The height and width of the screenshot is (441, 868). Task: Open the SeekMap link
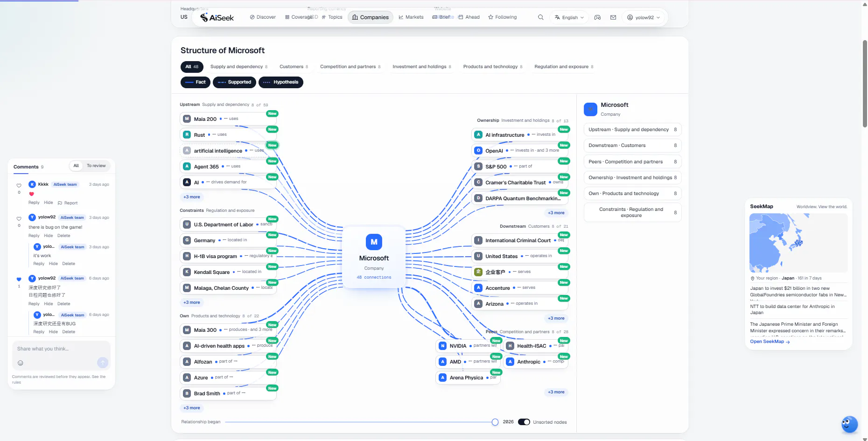click(770, 342)
